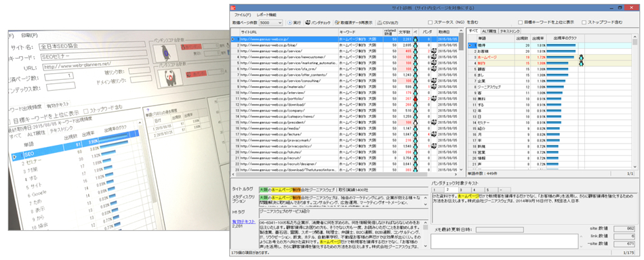
Task: Enable ステータス（NG）を含む checkbox
Action: (x=430, y=22)
